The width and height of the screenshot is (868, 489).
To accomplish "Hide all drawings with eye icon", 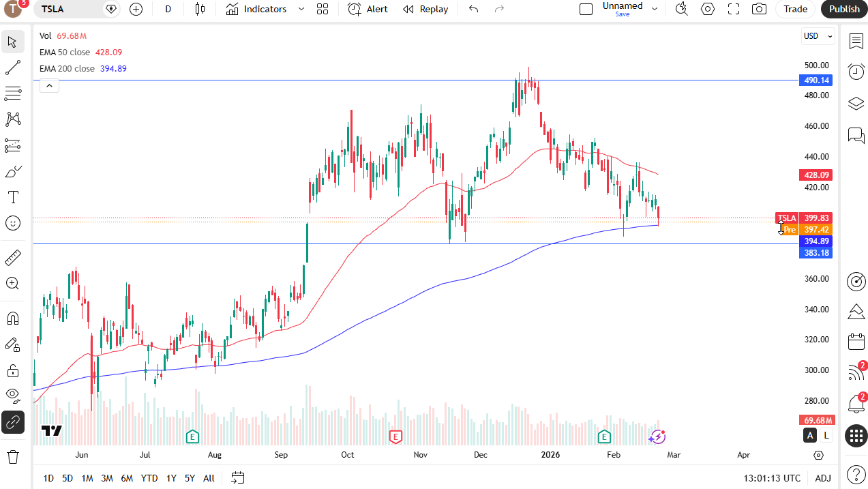I will click(12, 396).
